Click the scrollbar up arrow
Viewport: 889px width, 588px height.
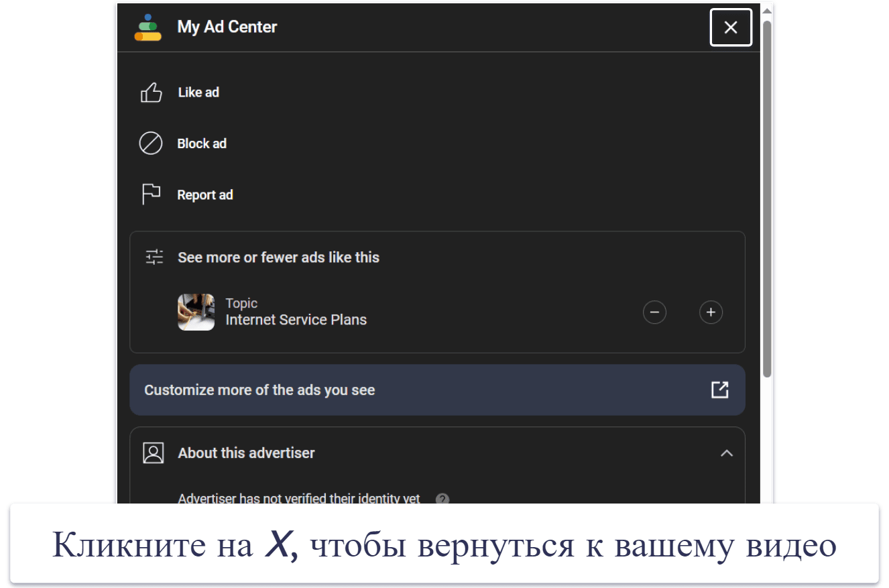coord(767,11)
